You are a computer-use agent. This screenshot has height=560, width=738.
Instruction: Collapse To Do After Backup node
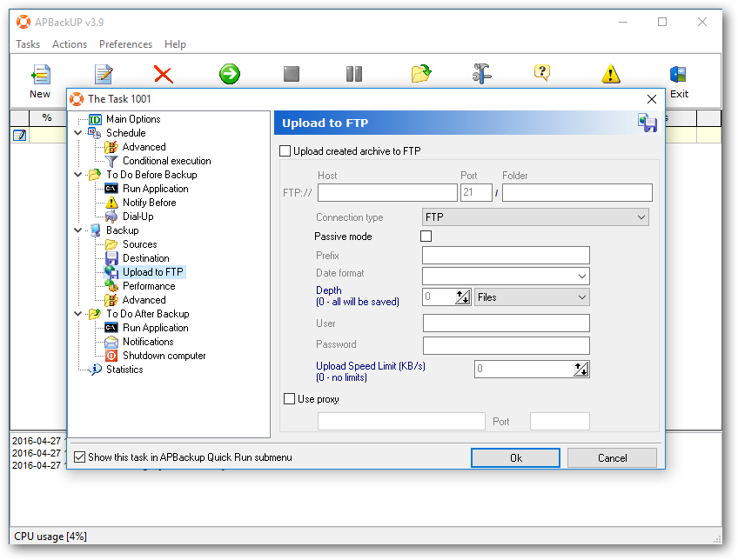pos(78,314)
